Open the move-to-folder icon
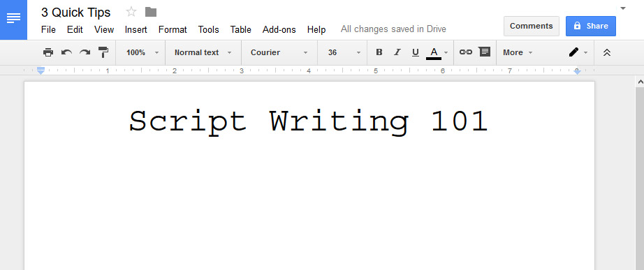The width and height of the screenshot is (644, 270). [151, 12]
